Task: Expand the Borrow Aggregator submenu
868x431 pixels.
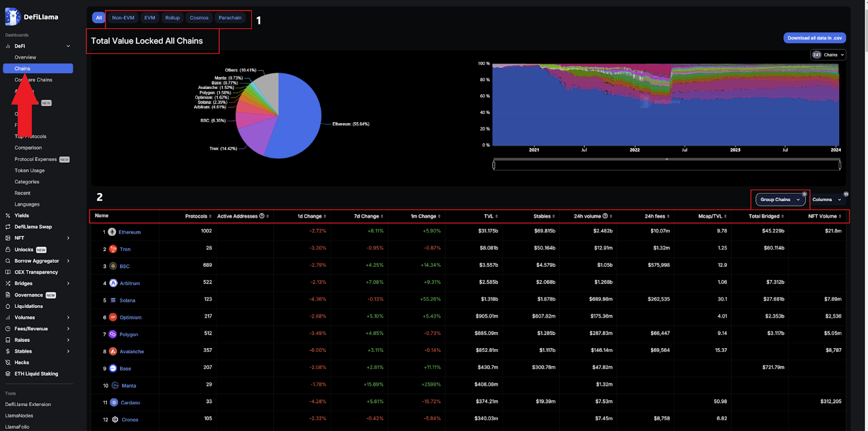Action: (x=68, y=261)
